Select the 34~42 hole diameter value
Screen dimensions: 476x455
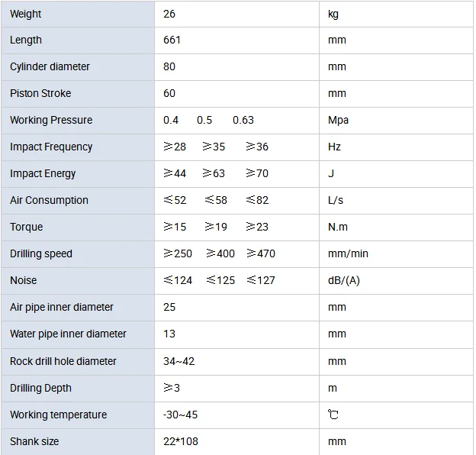click(x=180, y=361)
